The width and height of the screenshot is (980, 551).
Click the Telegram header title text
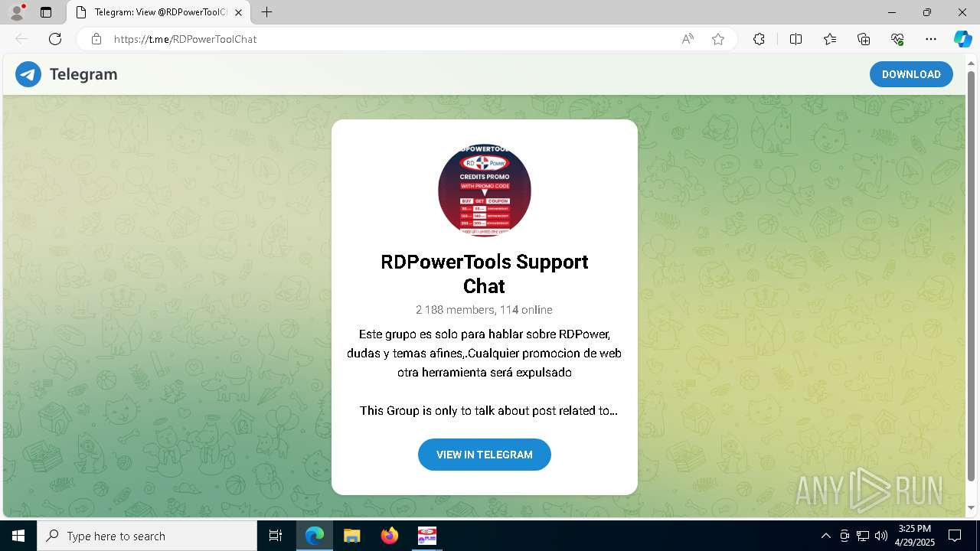click(83, 74)
